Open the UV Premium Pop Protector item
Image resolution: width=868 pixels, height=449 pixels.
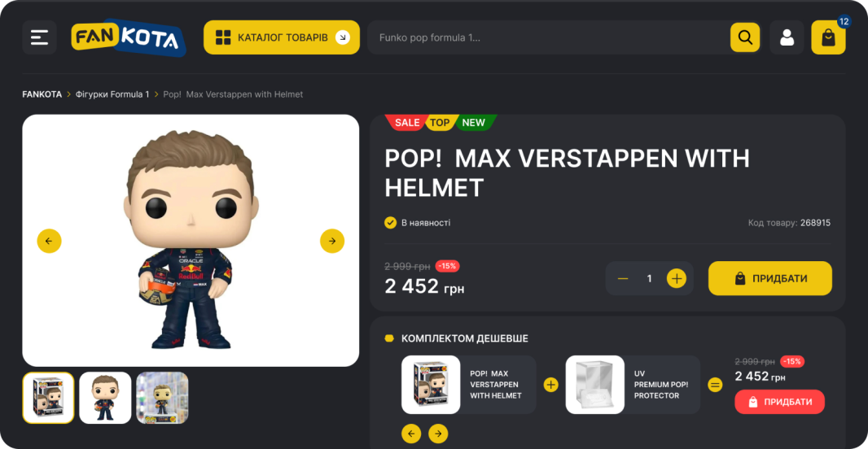[633, 385]
